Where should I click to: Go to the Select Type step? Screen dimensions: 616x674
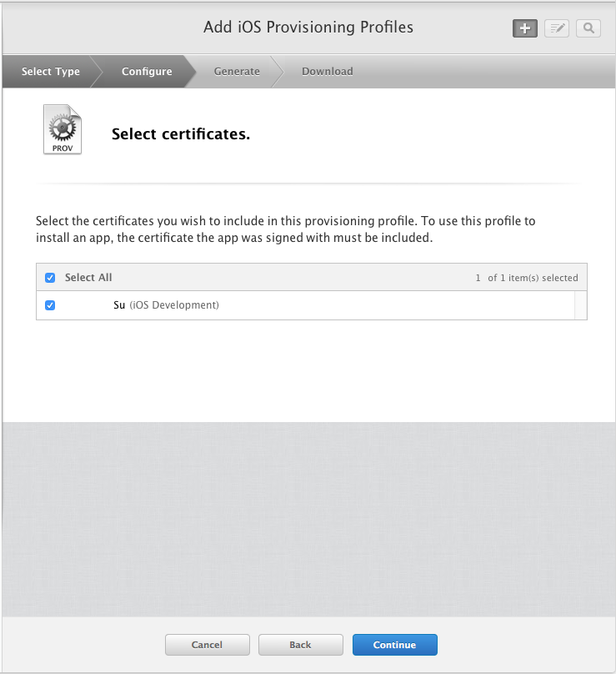click(x=51, y=72)
